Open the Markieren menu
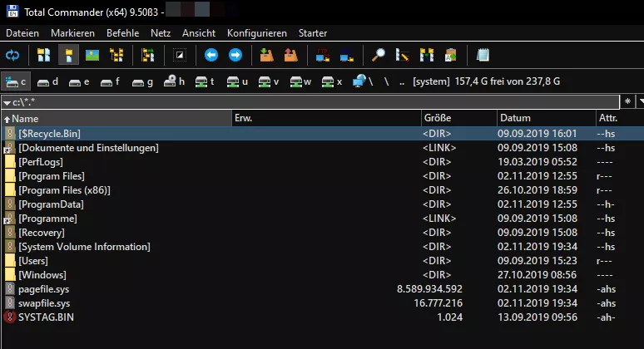This screenshot has height=349, width=644. 72,33
